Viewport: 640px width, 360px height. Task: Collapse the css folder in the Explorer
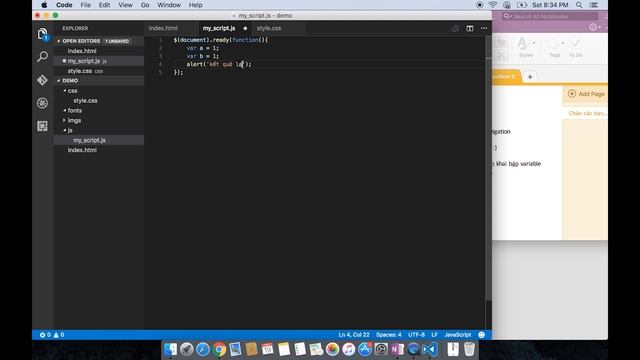click(64, 91)
